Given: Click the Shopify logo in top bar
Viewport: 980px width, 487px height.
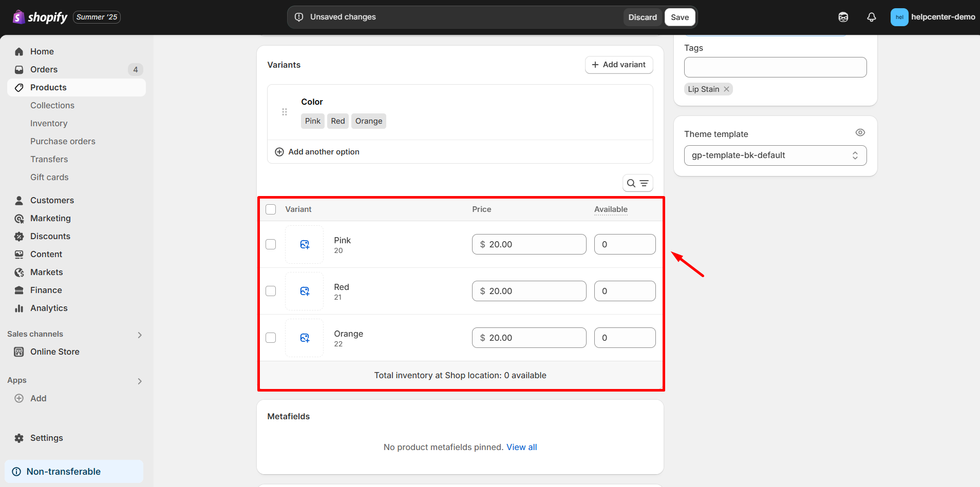Looking at the screenshot, I should [40, 17].
